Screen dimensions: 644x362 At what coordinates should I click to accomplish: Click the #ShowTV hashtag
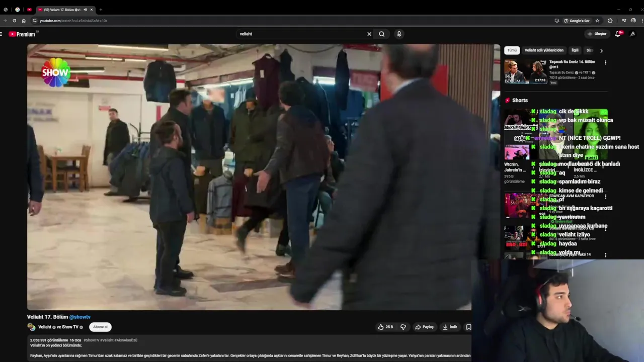[91, 340]
